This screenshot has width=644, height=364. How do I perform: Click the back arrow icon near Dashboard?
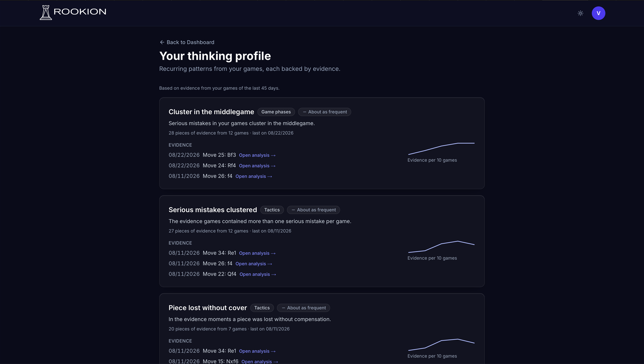coord(162,42)
